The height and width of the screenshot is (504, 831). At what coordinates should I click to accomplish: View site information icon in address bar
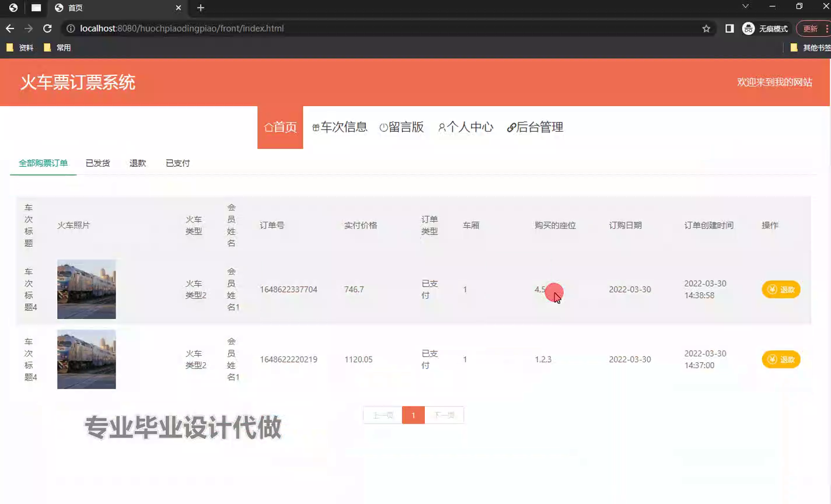[x=71, y=28]
